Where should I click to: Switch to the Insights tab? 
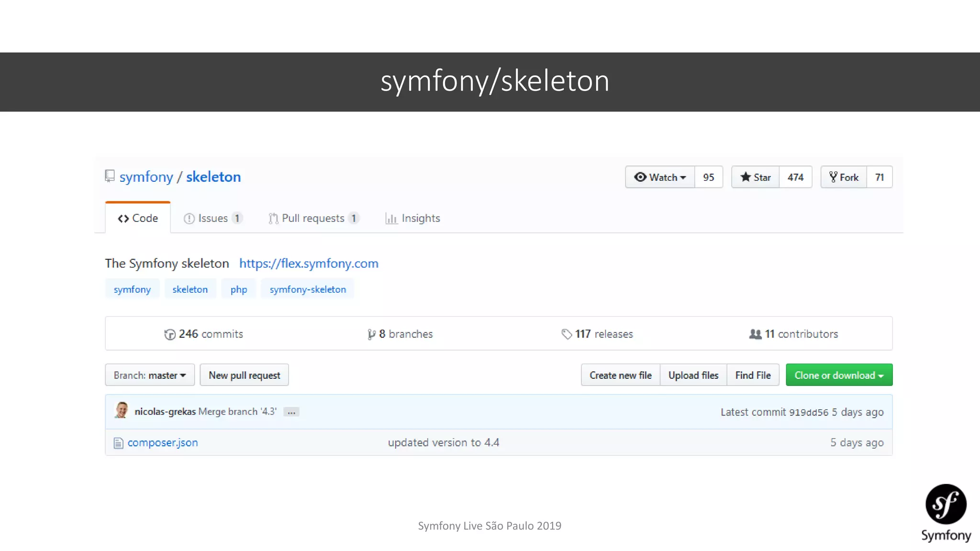coord(412,218)
